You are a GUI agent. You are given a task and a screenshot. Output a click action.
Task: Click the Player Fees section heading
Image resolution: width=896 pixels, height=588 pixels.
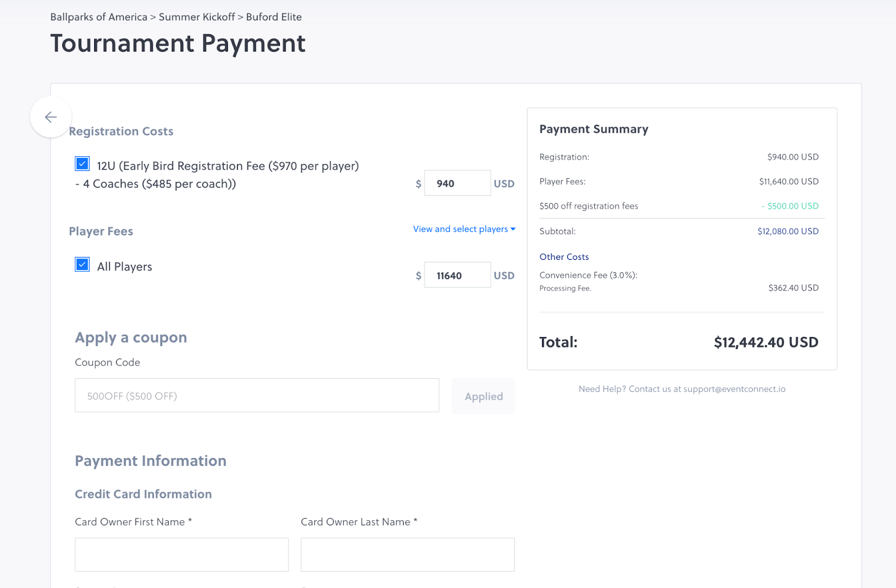101,231
